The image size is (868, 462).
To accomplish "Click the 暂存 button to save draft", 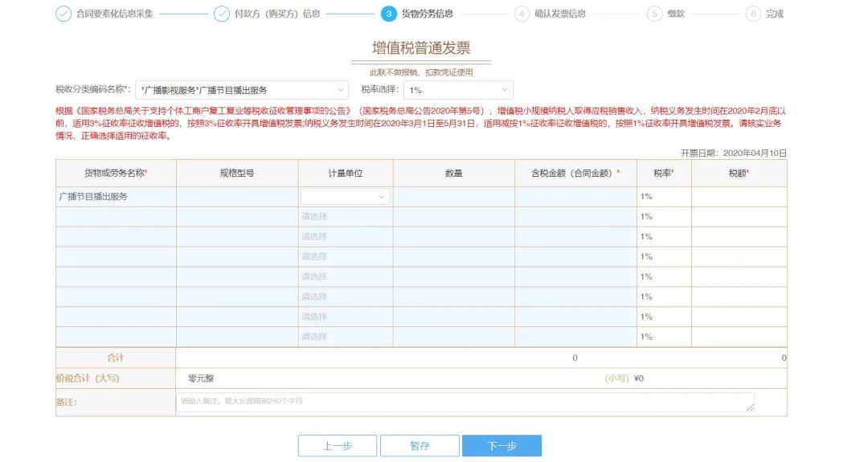I will [x=420, y=446].
